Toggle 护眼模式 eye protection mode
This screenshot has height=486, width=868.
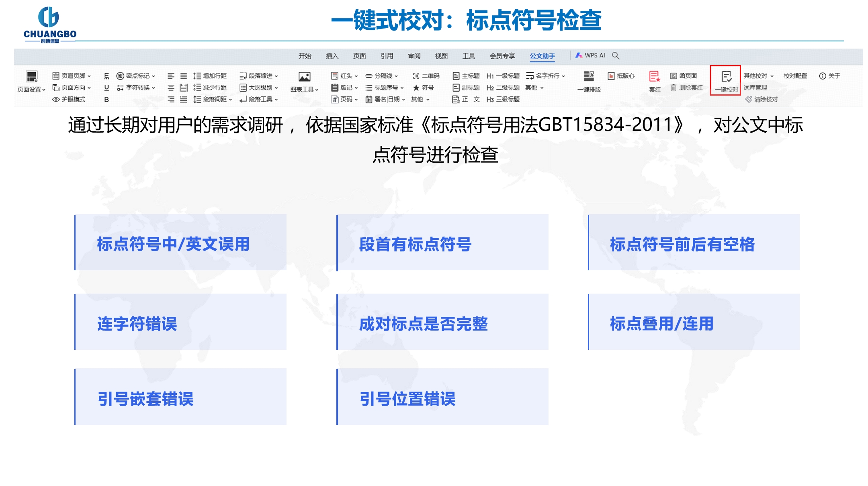[x=69, y=99]
